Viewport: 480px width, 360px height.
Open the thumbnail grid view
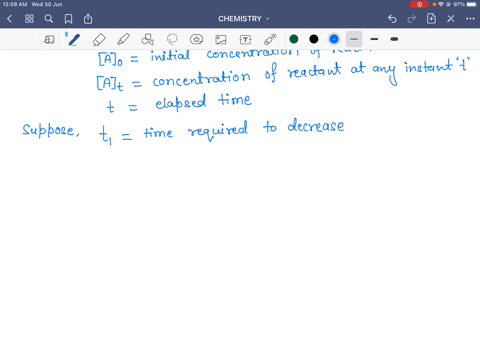(x=29, y=19)
